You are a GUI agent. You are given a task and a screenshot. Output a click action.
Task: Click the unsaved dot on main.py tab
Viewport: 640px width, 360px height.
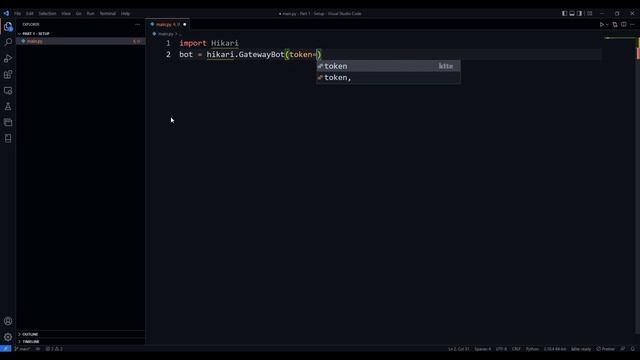coord(185,24)
